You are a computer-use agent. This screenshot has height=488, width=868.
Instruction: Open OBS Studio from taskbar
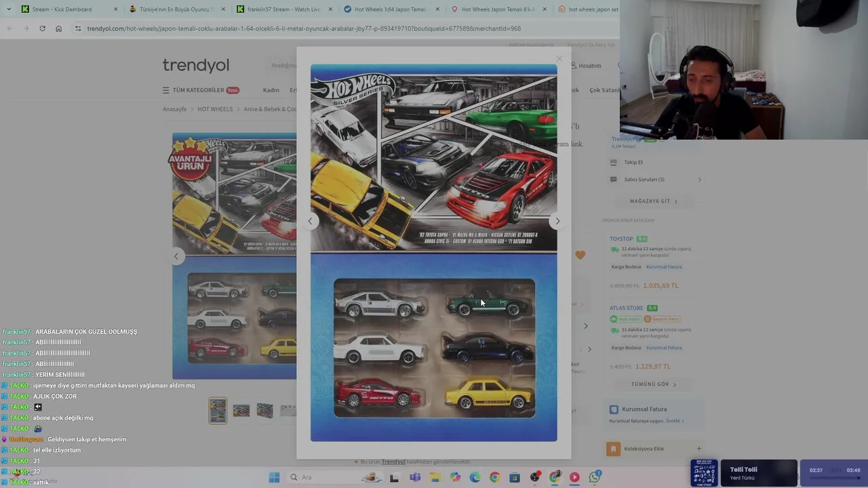pos(535,477)
